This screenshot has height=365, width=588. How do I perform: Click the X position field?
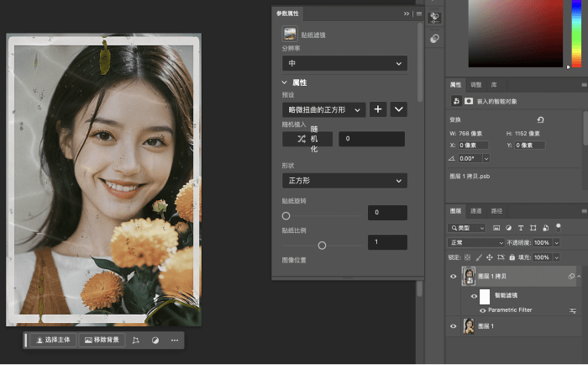click(x=473, y=145)
